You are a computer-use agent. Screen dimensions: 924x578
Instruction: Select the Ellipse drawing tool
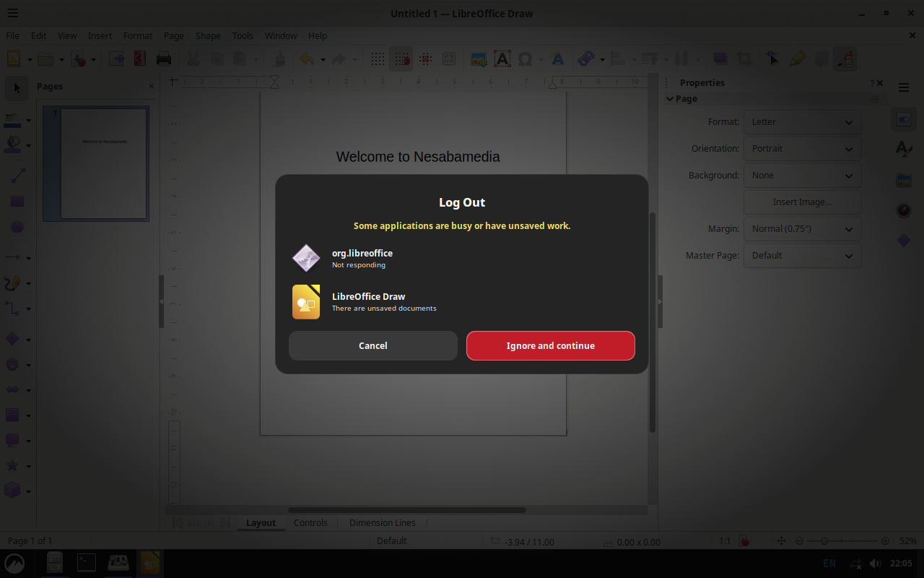[x=17, y=227]
